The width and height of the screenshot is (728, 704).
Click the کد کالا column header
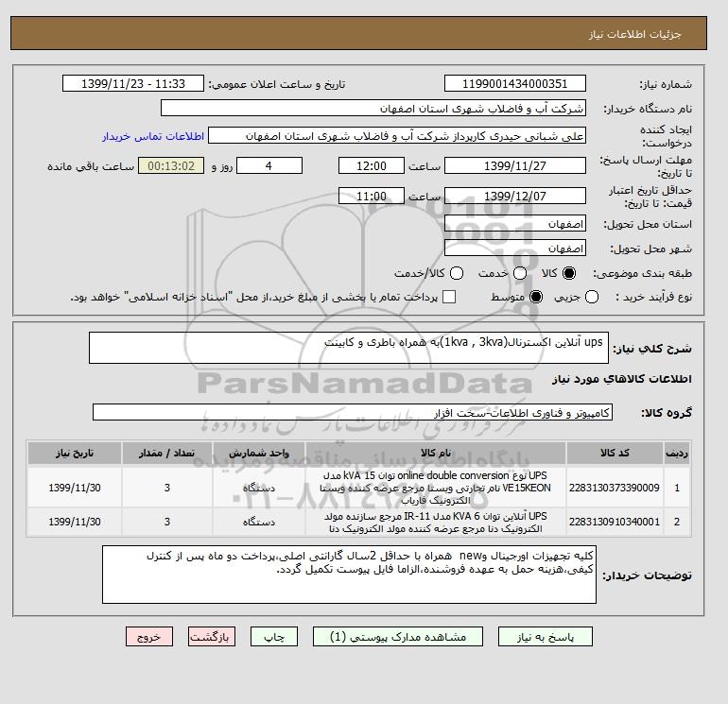click(615, 453)
